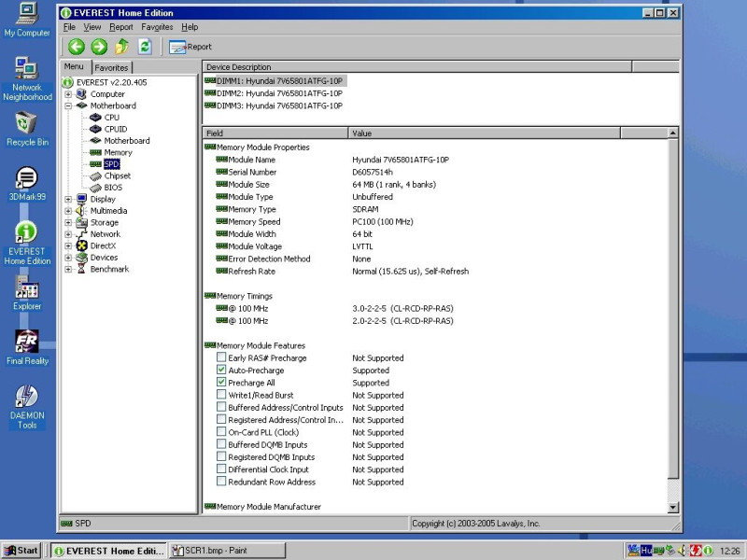Screen dimensions: 747x560
Task: Launch EVEREST Home Edition desktop shortcut
Action: 27,243
